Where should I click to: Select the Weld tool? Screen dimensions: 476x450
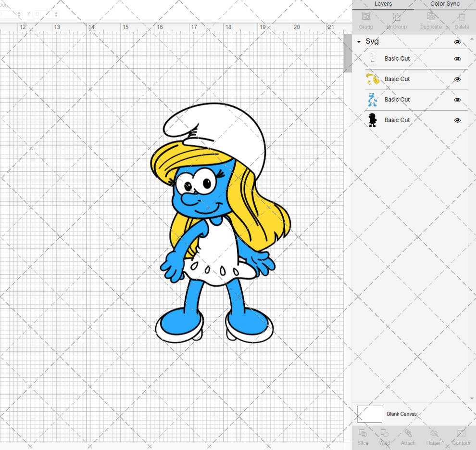coord(384,437)
